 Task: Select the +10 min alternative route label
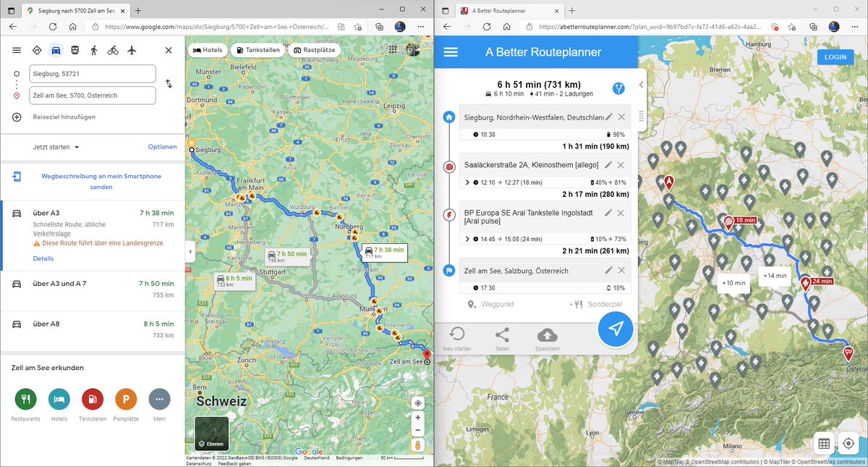[733, 283]
